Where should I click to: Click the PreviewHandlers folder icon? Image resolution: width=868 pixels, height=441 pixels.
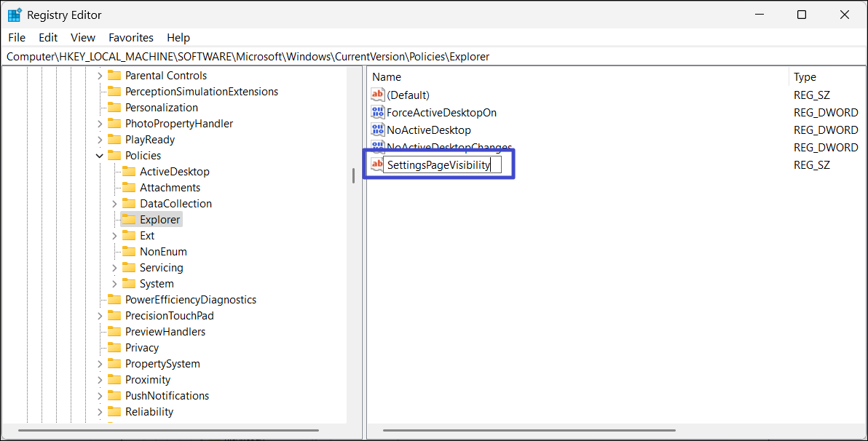(x=114, y=332)
